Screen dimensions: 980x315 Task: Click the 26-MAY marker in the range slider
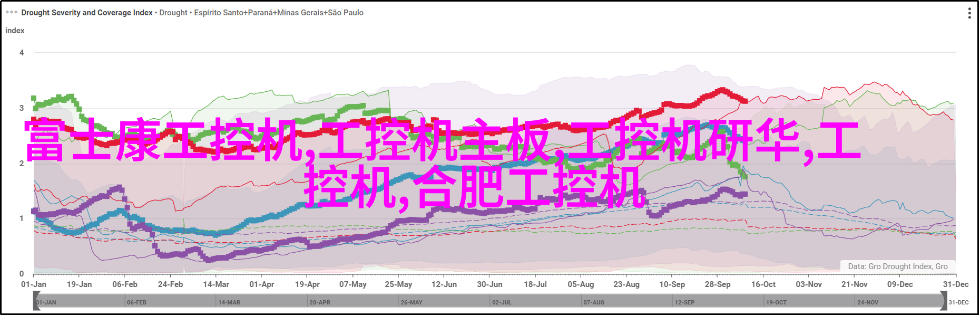coord(411,302)
